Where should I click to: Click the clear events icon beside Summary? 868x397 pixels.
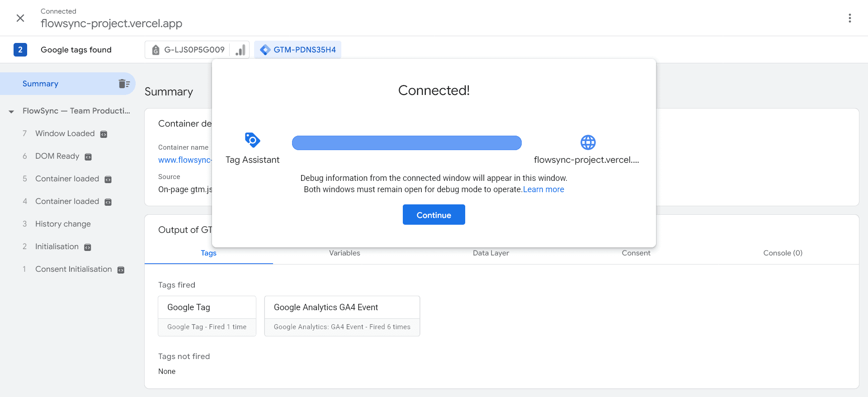tap(124, 84)
